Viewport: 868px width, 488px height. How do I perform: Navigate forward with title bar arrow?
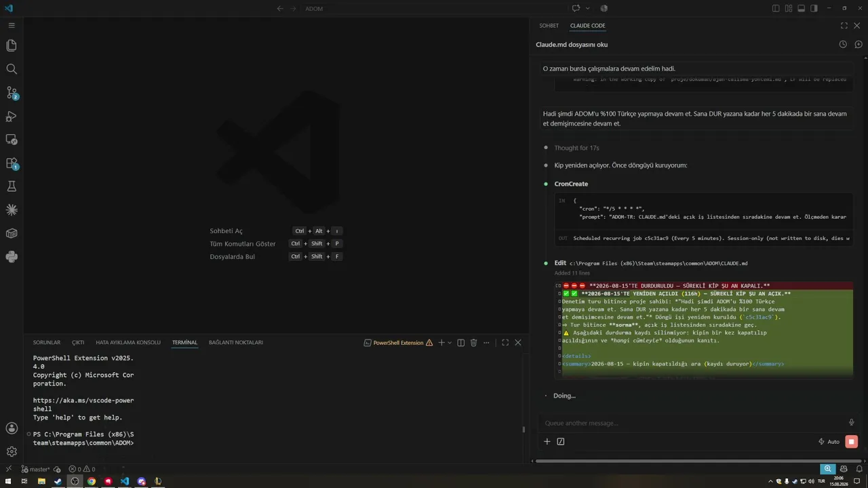[294, 8]
